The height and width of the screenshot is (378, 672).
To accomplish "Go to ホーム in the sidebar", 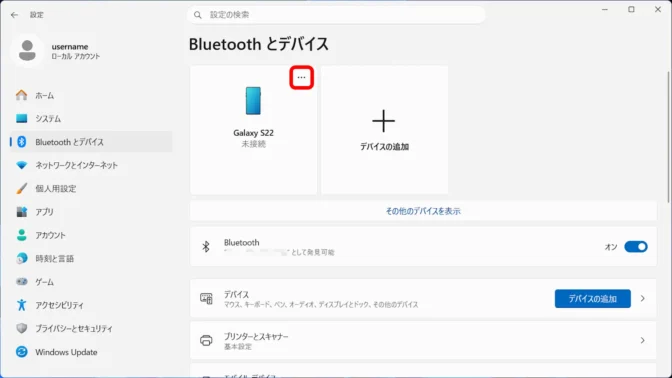I will click(x=45, y=96).
